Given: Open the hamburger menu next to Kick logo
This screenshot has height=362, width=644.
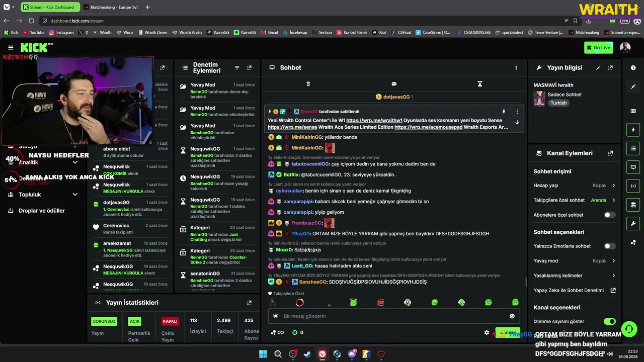Looking at the screenshot, I should click(x=11, y=48).
